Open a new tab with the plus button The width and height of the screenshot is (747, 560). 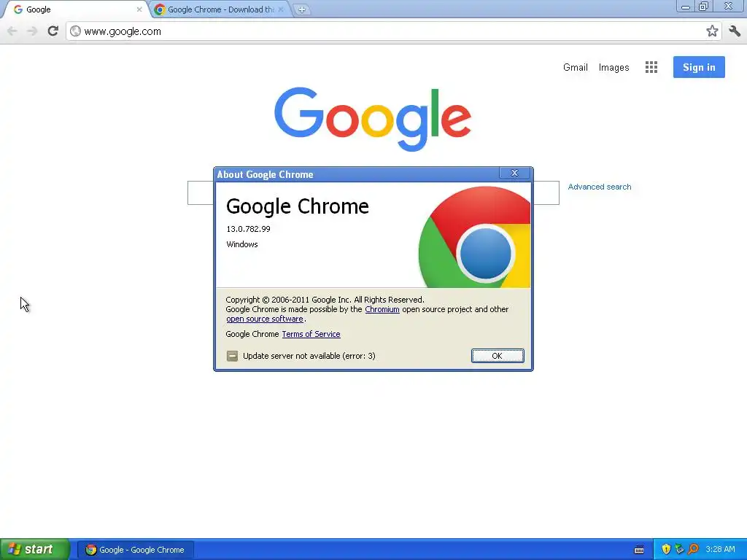(x=301, y=9)
